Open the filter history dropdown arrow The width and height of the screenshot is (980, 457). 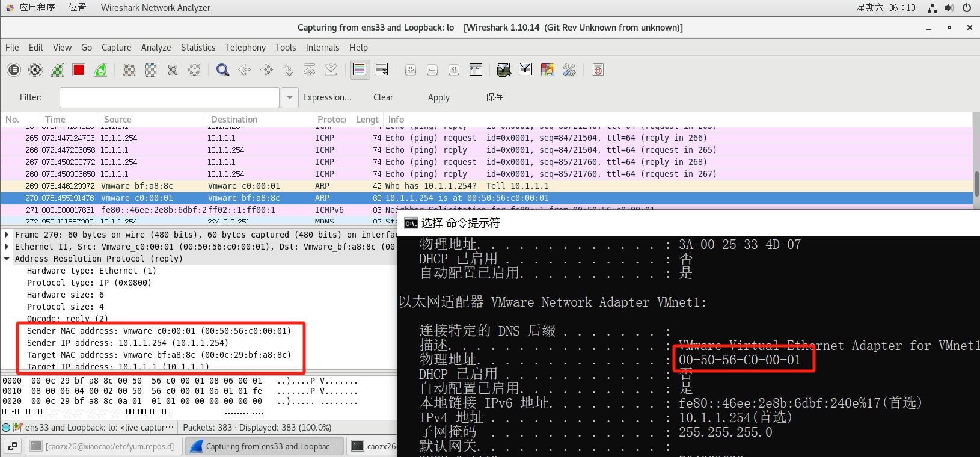(x=290, y=97)
